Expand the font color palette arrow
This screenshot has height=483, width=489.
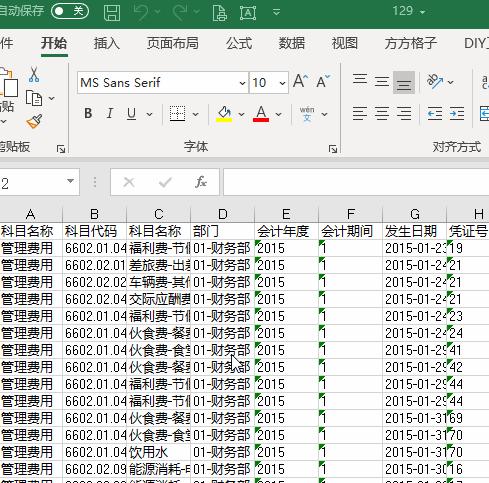click(279, 115)
